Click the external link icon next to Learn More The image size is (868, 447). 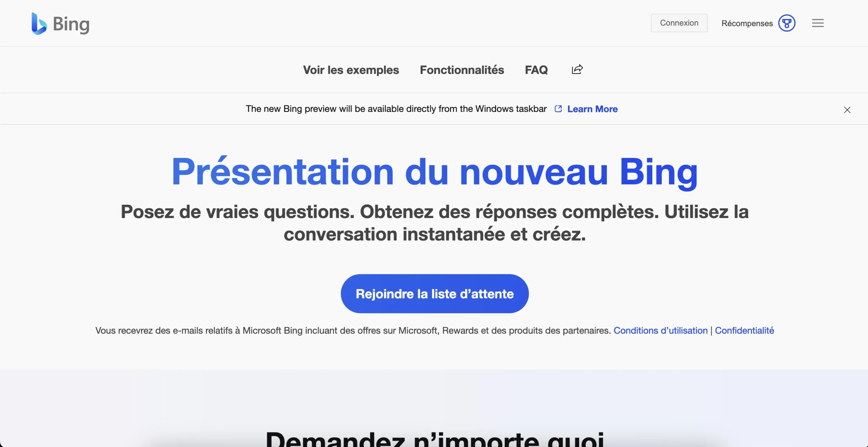pyautogui.click(x=558, y=108)
